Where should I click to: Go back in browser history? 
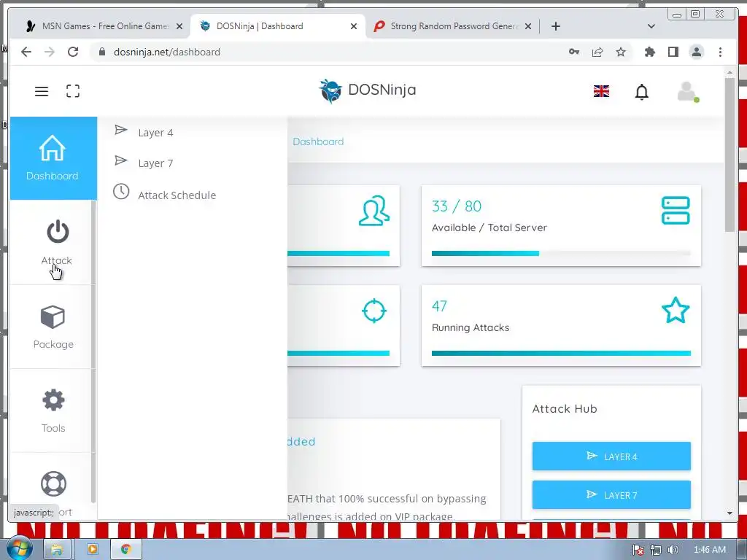26,52
